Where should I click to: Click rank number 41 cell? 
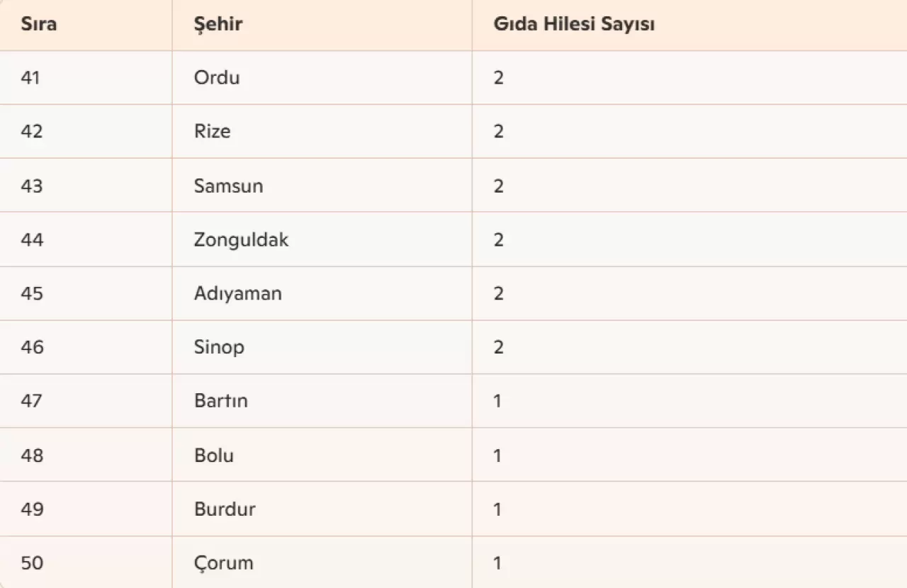[x=31, y=77]
